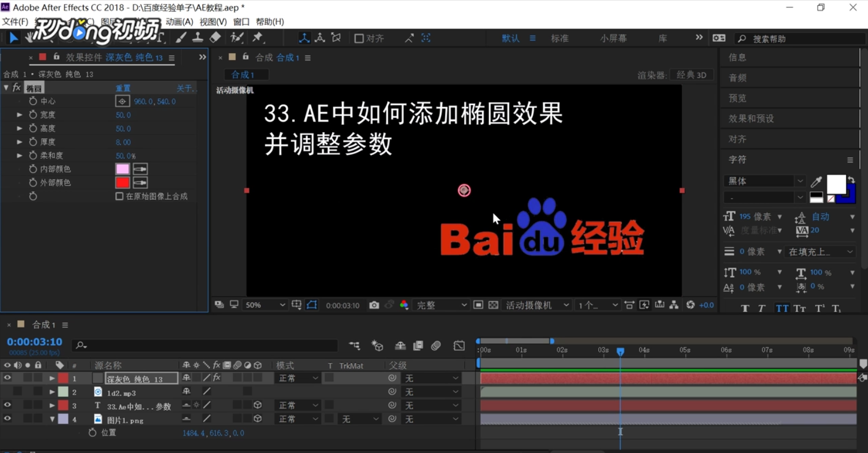The height and width of the screenshot is (453, 868).
Task: Toggle 3D layer switch for 图片1.png
Action: [257, 419]
